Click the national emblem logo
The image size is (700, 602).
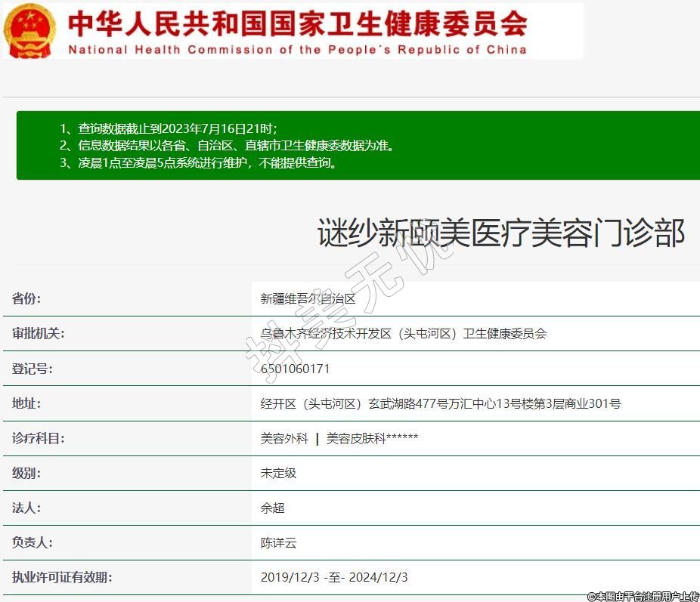(x=29, y=30)
